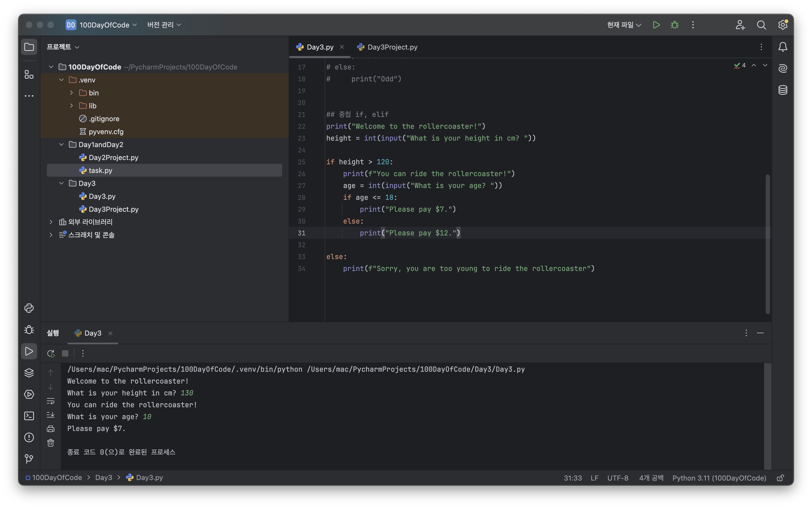Collapse the .venv folder in the project tree
The height and width of the screenshot is (508, 812).
tap(61, 80)
